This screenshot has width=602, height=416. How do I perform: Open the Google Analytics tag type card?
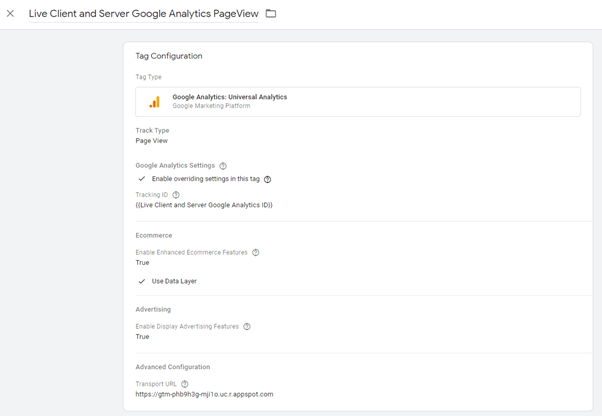pos(358,102)
